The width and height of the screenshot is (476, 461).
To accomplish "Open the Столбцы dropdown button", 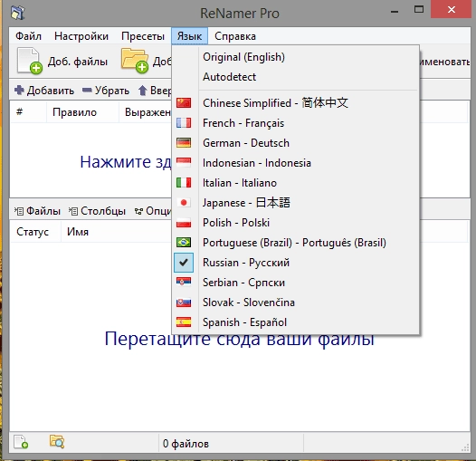I will click(x=97, y=211).
